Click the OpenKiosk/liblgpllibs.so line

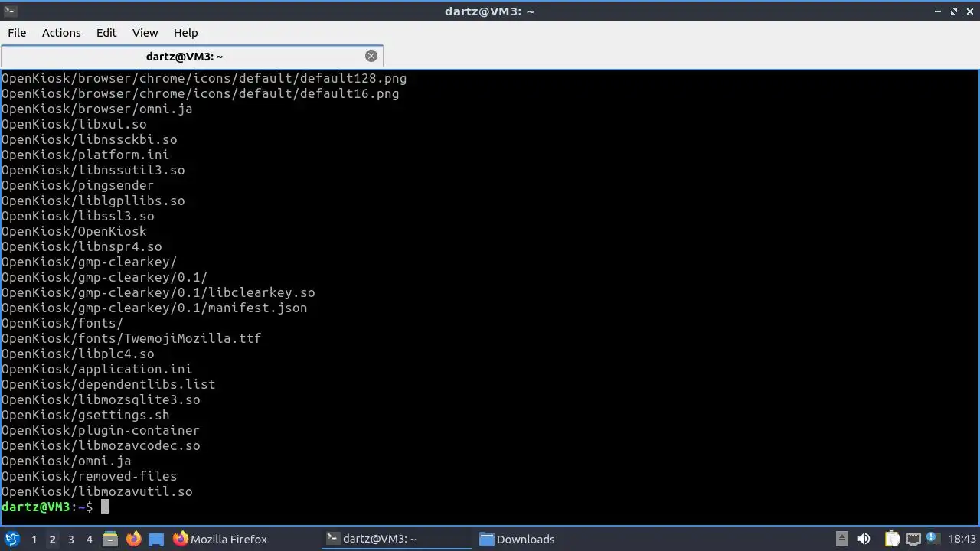[x=93, y=201]
